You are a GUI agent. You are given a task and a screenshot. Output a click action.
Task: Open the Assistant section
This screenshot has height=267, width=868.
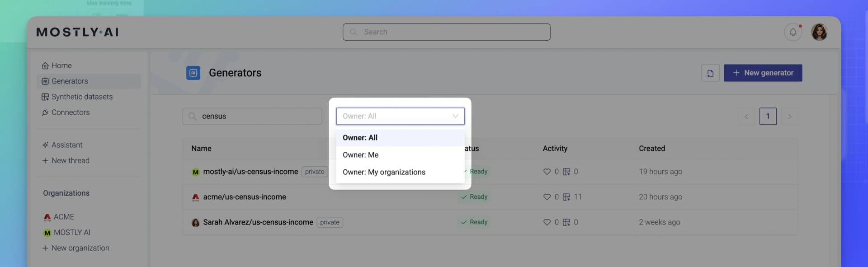67,145
